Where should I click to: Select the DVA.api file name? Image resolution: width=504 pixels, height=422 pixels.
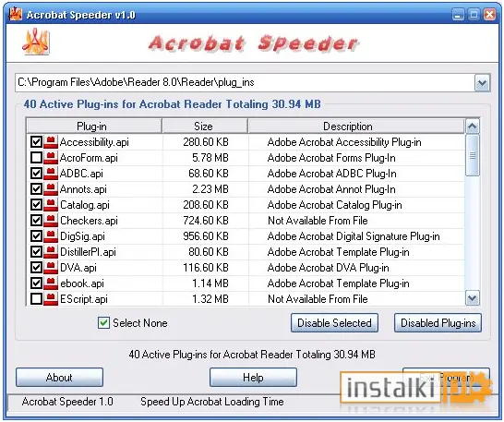[78, 268]
